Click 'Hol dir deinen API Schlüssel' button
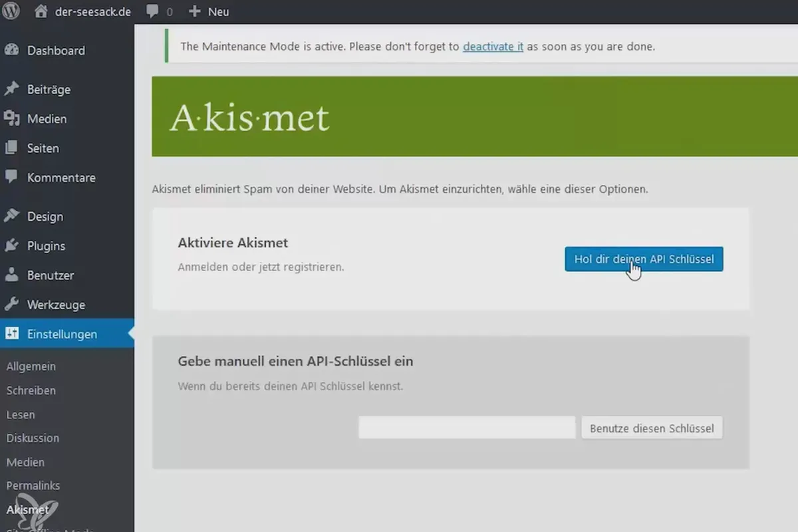The height and width of the screenshot is (532, 798). click(x=644, y=259)
